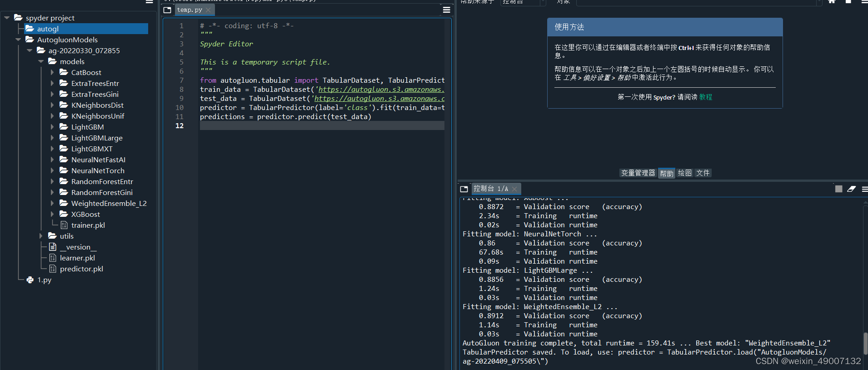Click the WeightedEnsemble_L2 folder icon
868x370 pixels.
coord(64,203)
